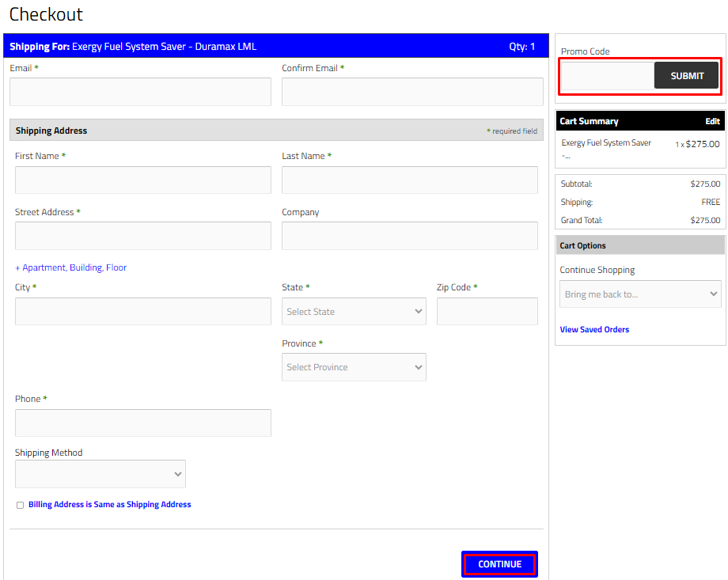Click Edit in Cart Summary header

tap(712, 121)
